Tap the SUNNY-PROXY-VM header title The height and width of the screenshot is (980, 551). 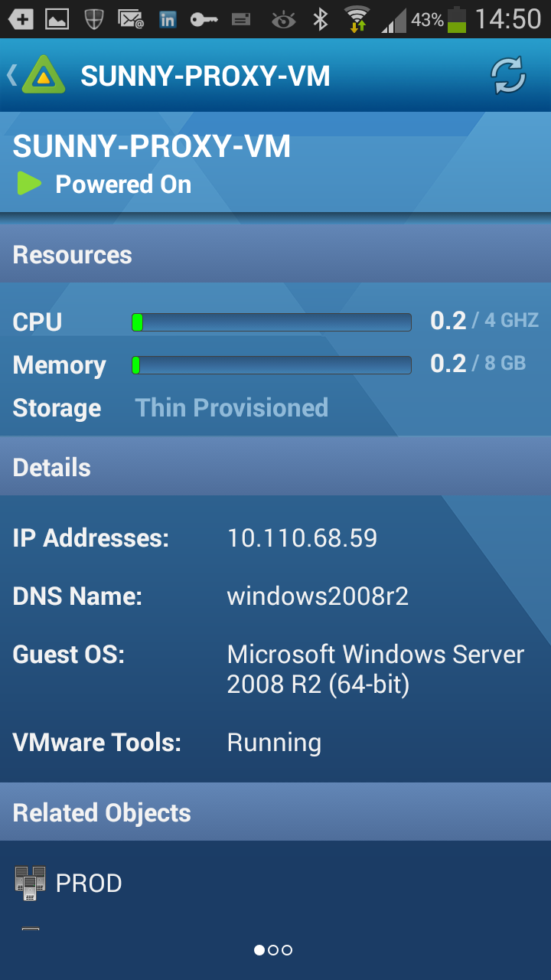point(205,76)
